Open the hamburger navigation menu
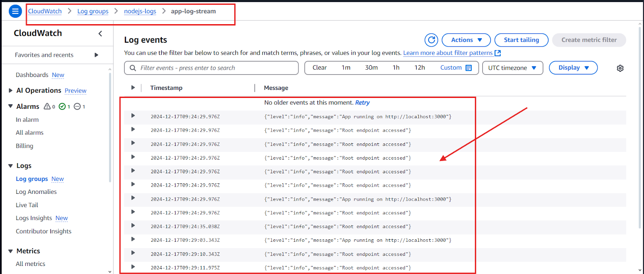 [x=15, y=11]
